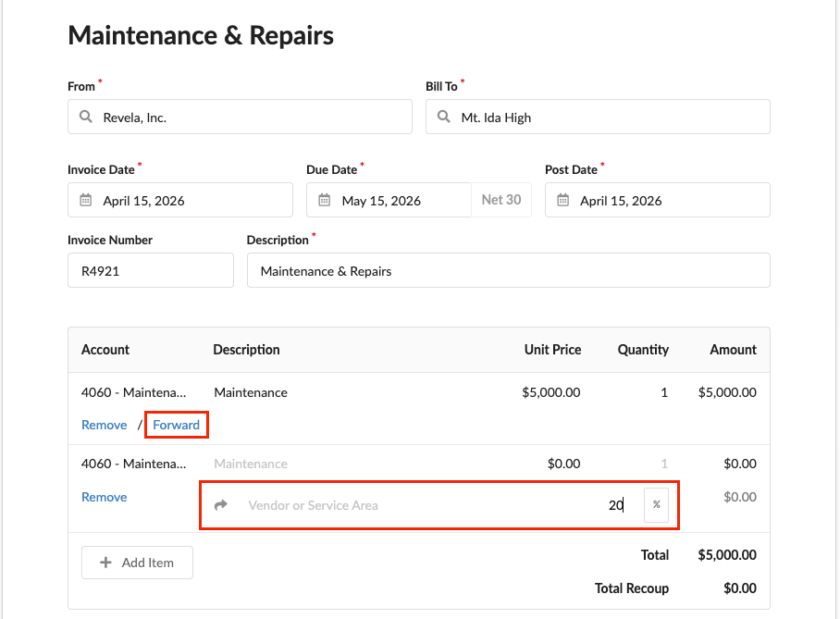Click the Description column header
Image resolution: width=840 pixels, height=619 pixels.
click(x=246, y=350)
